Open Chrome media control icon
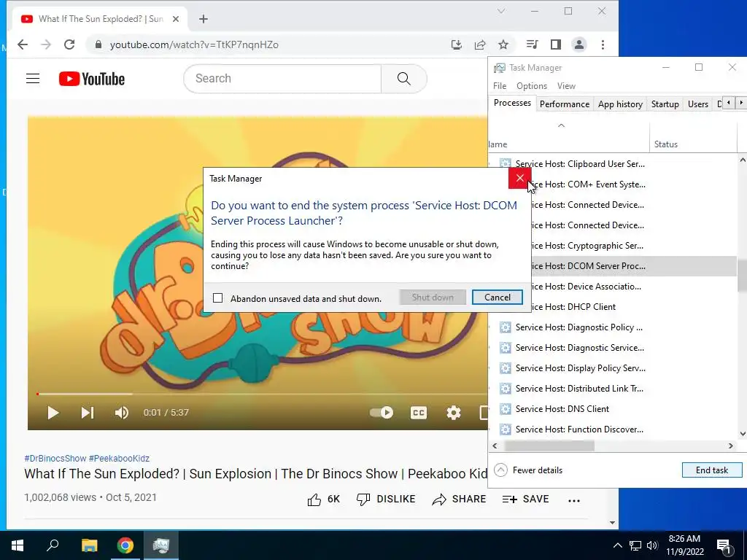Image resolution: width=747 pixels, height=560 pixels. [x=532, y=44]
